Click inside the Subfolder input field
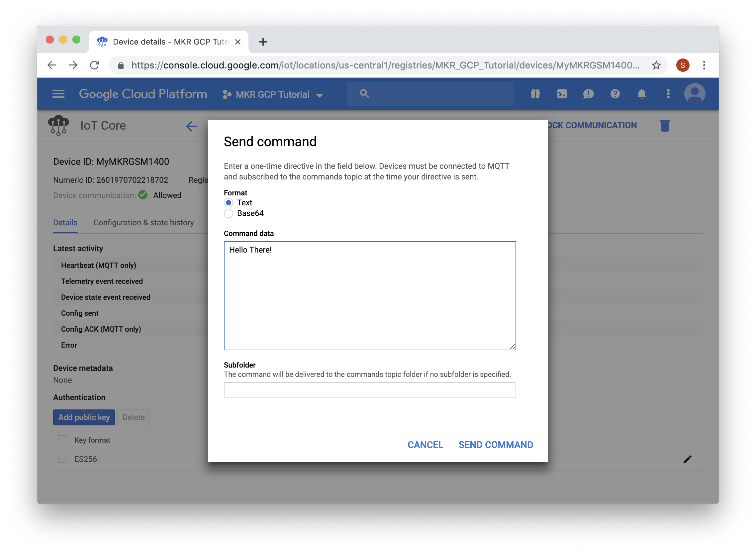Screen dimensions: 756x553 pyautogui.click(x=370, y=390)
